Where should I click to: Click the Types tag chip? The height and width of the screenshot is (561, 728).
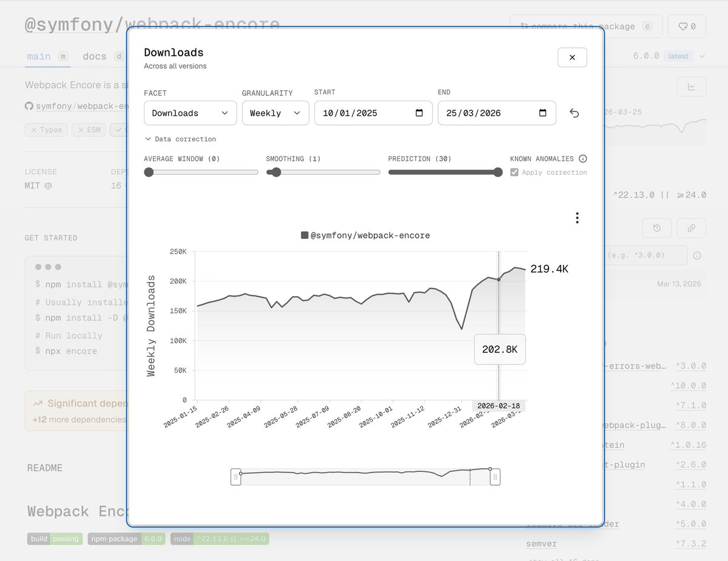47,130
